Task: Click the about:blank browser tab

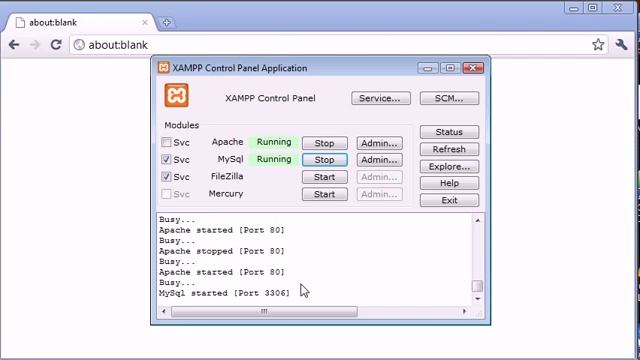Action: pyautogui.click(x=80, y=23)
